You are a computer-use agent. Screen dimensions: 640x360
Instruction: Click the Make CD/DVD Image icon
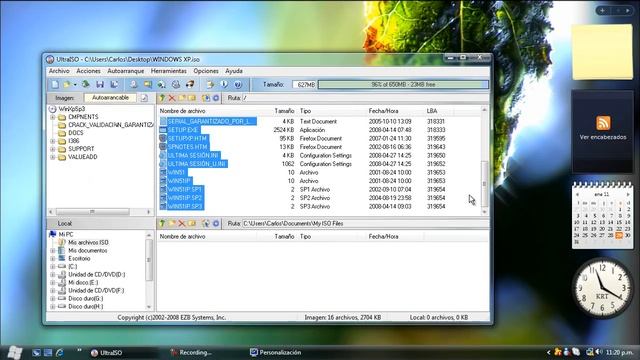click(x=133, y=84)
